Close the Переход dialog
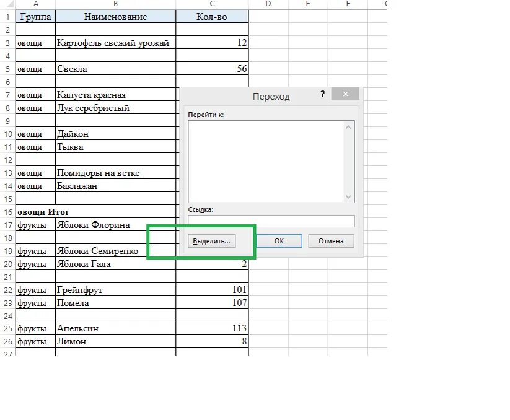510x420 pixels. (345, 94)
